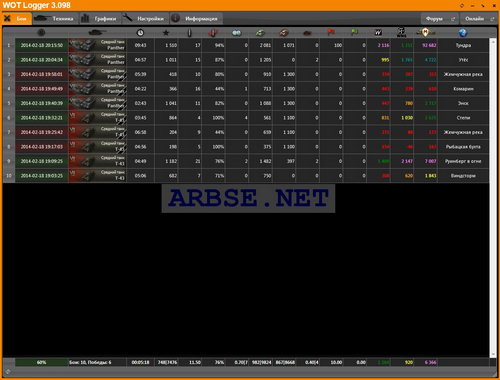Select the lost battle dated 2014-02-18 19:58:01

click(42, 74)
